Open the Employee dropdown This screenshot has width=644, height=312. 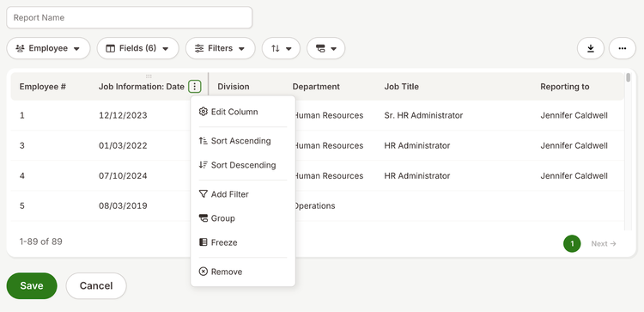48,48
